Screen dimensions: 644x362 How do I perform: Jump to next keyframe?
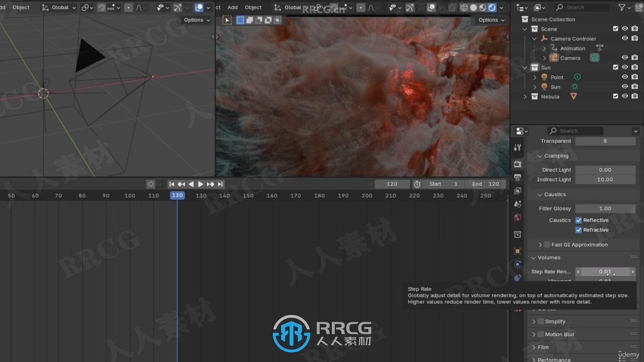(210, 184)
